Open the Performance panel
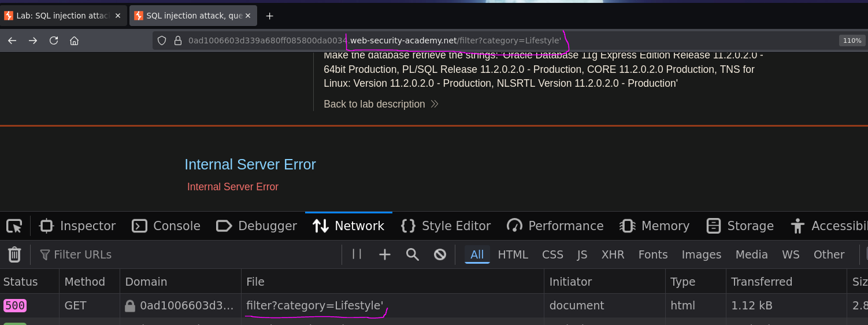The width and height of the screenshot is (868, 325). point(555,226)
